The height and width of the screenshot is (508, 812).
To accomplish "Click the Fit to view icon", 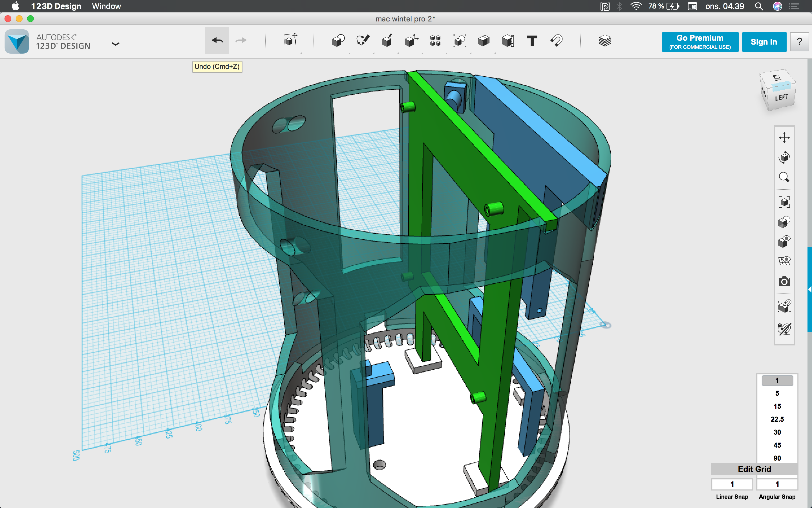I will [784, 202].
